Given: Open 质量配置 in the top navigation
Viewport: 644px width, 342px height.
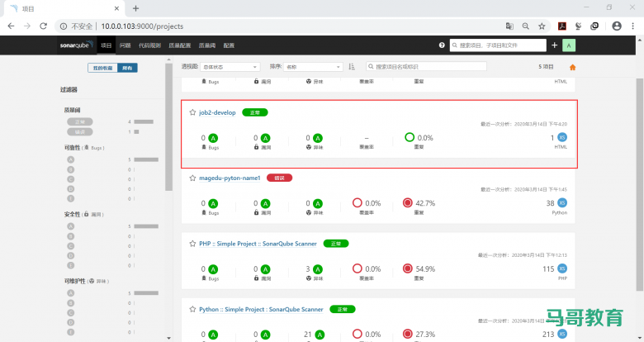Looking at the screenshot, I should (x=180, y=45).
